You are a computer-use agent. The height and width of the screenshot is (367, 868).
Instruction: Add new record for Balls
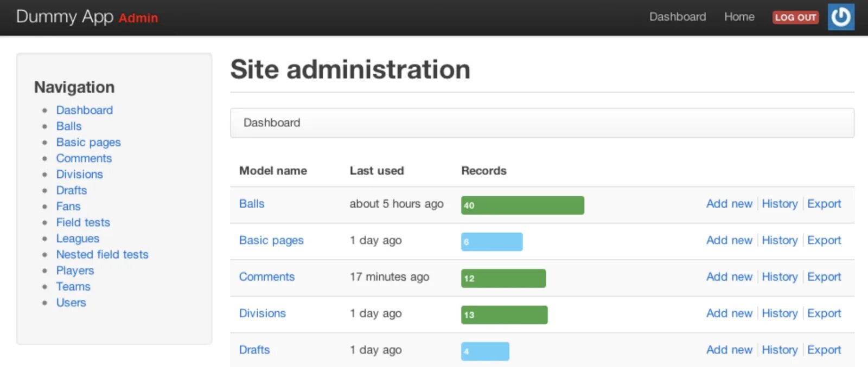point(729,204)
